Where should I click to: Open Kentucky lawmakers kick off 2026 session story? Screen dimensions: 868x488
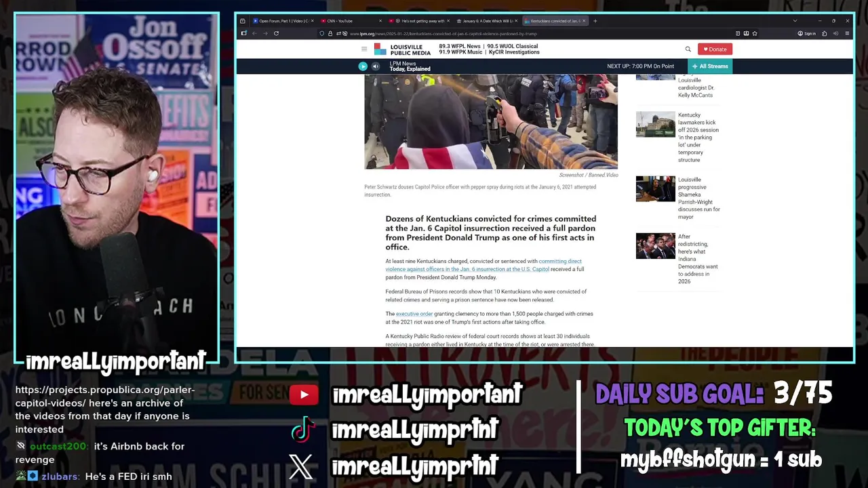click(x=698, y=138)
